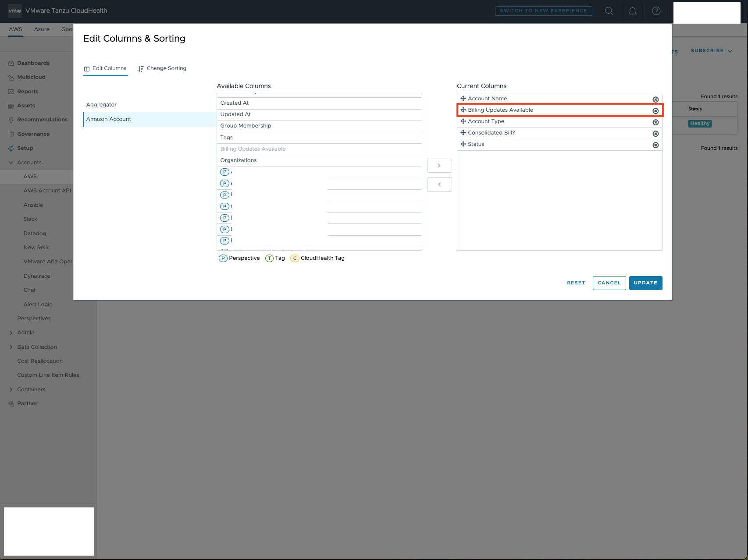
Task: Click the Reports sidebar icon
Action: [11, 92]
